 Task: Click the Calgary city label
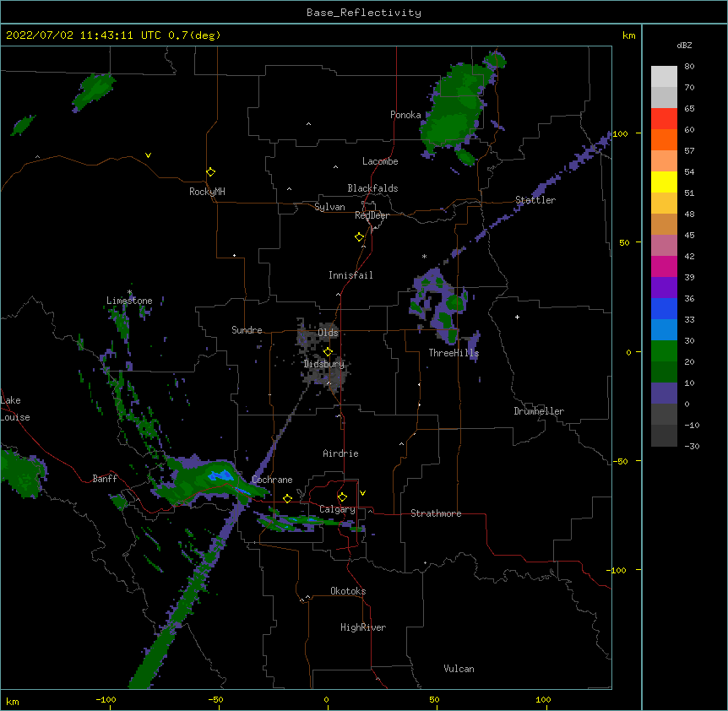[338, 509]
